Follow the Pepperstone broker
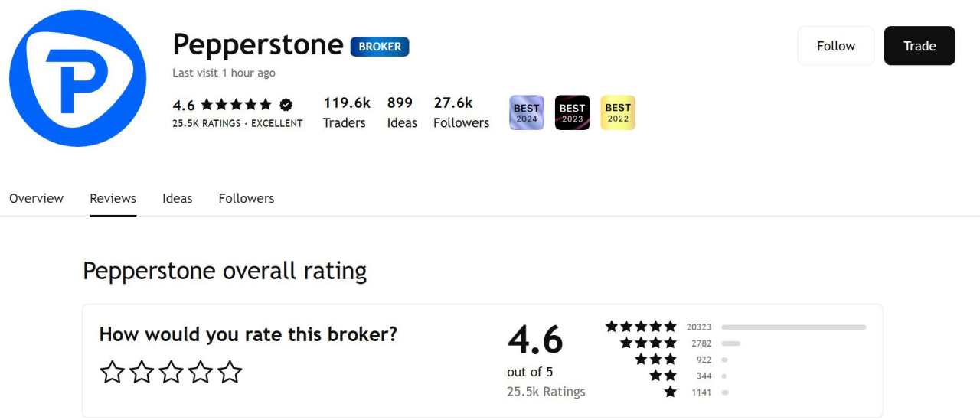The image size is (980, 420). (x=836, y=46)
